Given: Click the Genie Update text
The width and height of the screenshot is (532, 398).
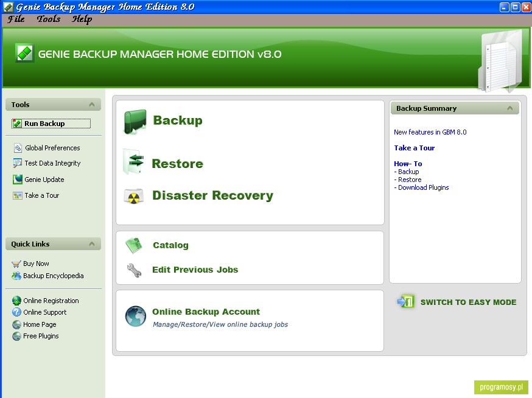Looking at the screenshot, I should coord(44,180).
